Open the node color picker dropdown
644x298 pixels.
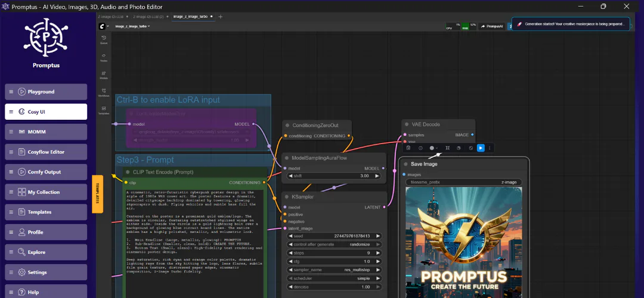tap(434, 148)
